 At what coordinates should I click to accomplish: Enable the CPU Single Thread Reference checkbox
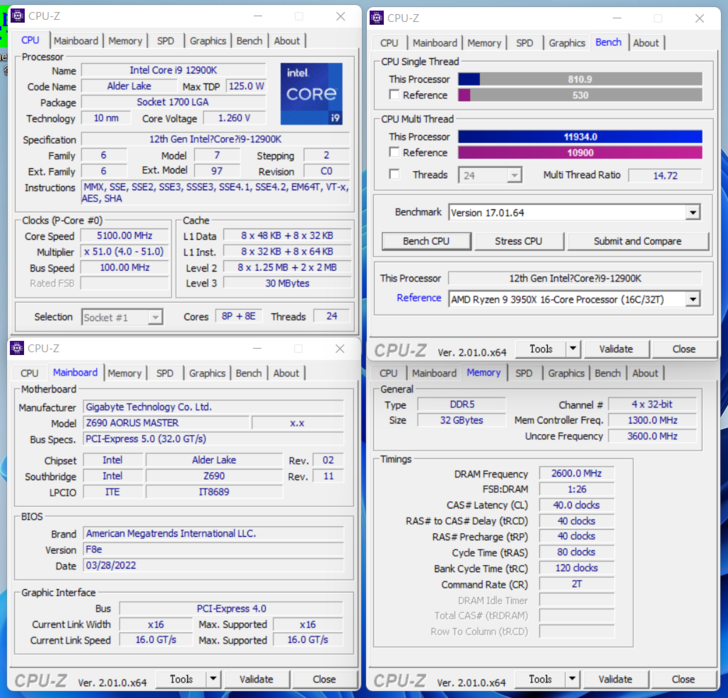click(x=395, y=95)
